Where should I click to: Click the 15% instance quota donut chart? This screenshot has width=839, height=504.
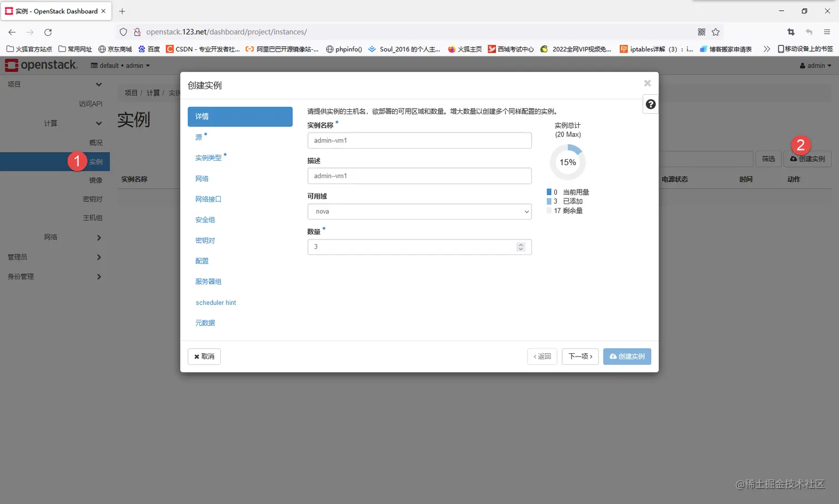click(568, 162)
